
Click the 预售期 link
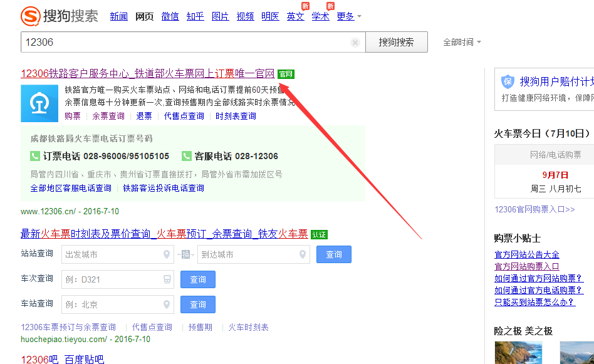click(201, 327)
